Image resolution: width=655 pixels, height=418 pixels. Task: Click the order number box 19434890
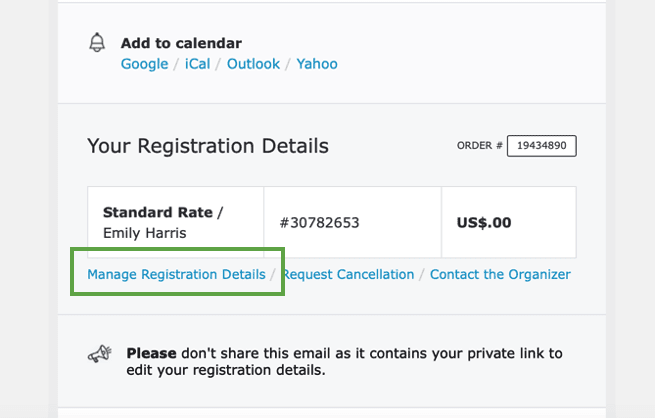pyautogui.click(x=541, y=146)
